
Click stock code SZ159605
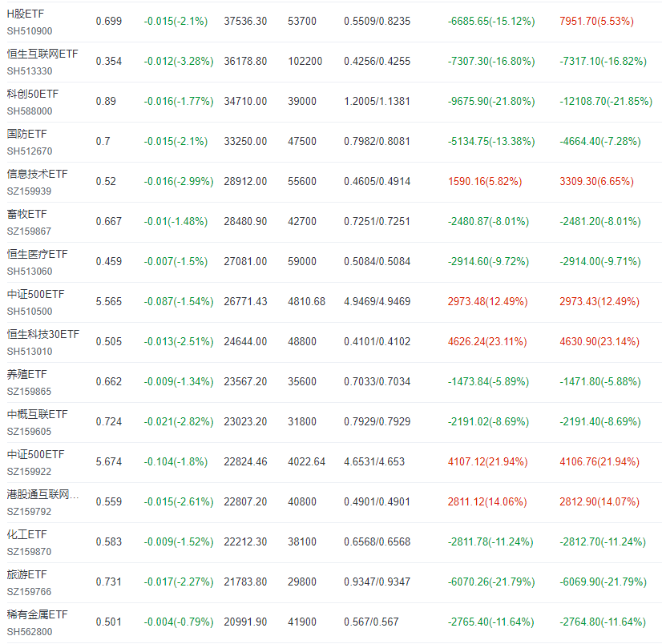click(29, 433)
